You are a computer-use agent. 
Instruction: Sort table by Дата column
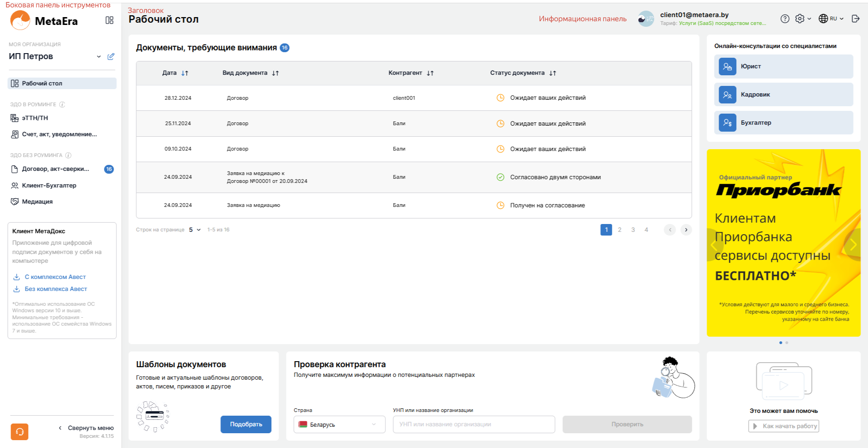point(184,73)
